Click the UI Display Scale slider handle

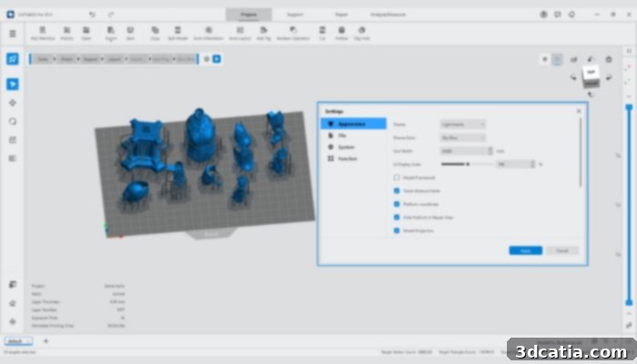tap(468, 164)
